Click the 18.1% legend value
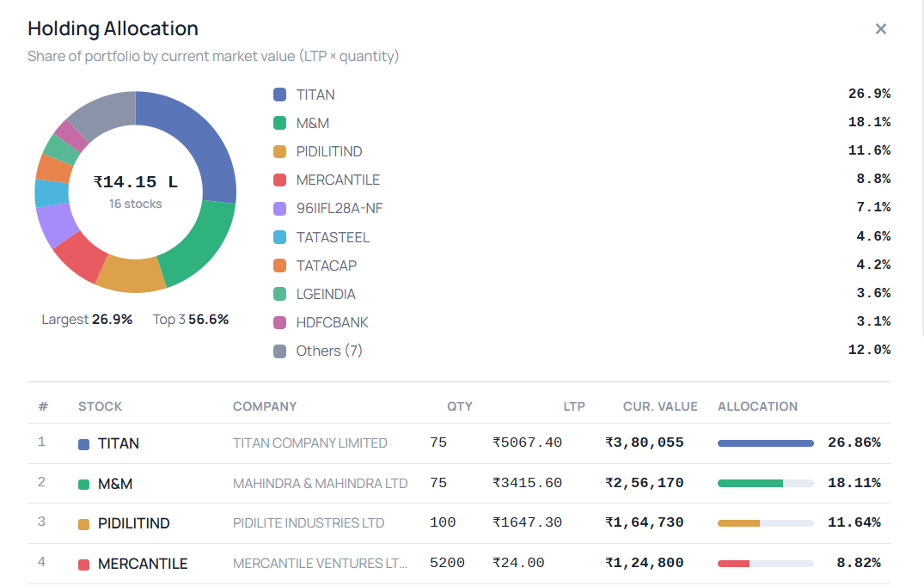924x586 pixels. [x=869, y=122]
